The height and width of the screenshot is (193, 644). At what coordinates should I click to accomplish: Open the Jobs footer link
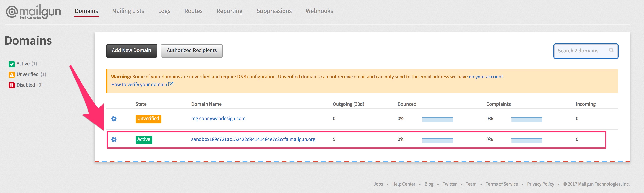tap(378, 184)
